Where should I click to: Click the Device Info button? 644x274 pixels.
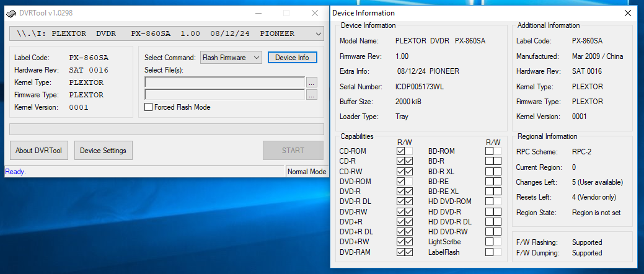(x=292, y=58)
